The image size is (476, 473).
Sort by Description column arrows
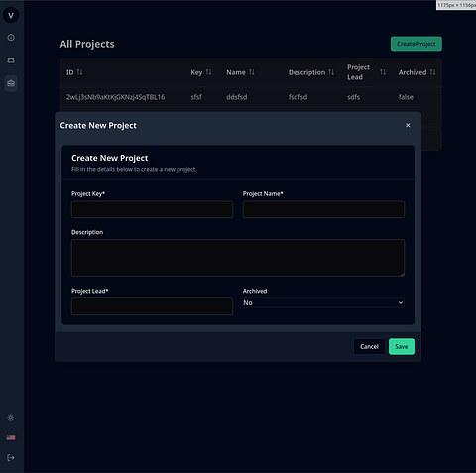pos(331,72)
